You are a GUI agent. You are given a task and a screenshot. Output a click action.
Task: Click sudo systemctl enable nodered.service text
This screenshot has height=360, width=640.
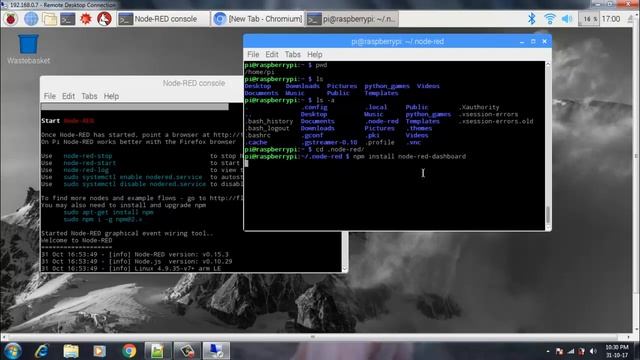coord(133,177)
